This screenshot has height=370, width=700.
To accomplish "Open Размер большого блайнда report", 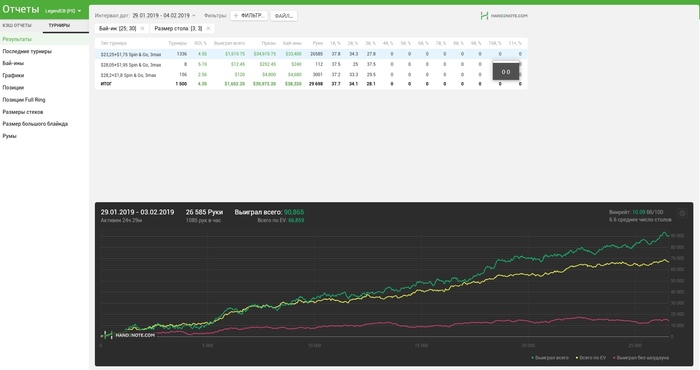I will pyautogui.click(x=35, y=124).
